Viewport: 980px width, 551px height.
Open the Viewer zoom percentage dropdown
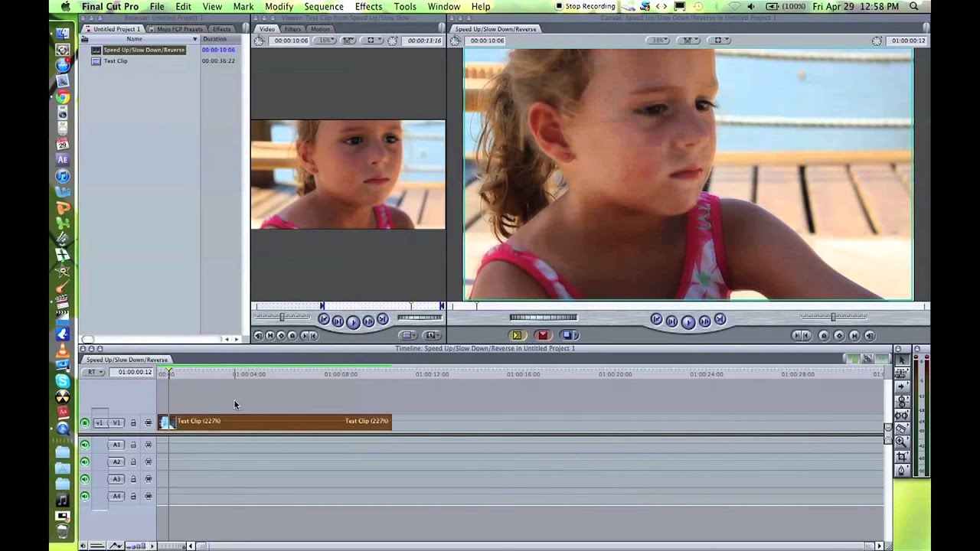pos(326,41)
